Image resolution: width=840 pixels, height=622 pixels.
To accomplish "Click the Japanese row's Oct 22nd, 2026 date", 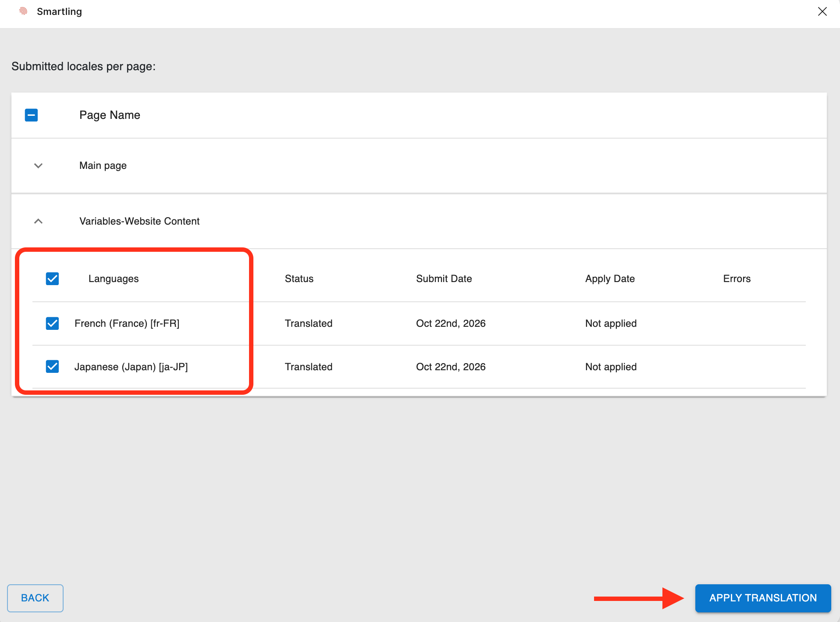I will click(x=451, y=367).
